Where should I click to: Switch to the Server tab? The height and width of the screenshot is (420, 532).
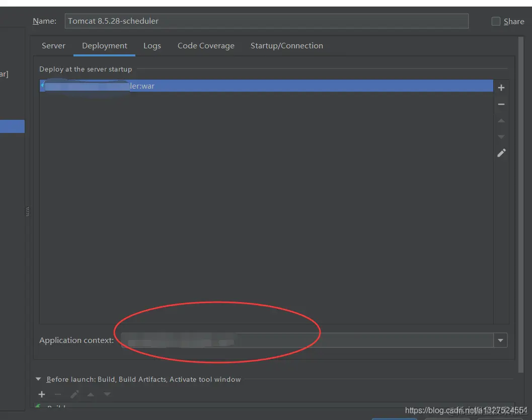53,46
